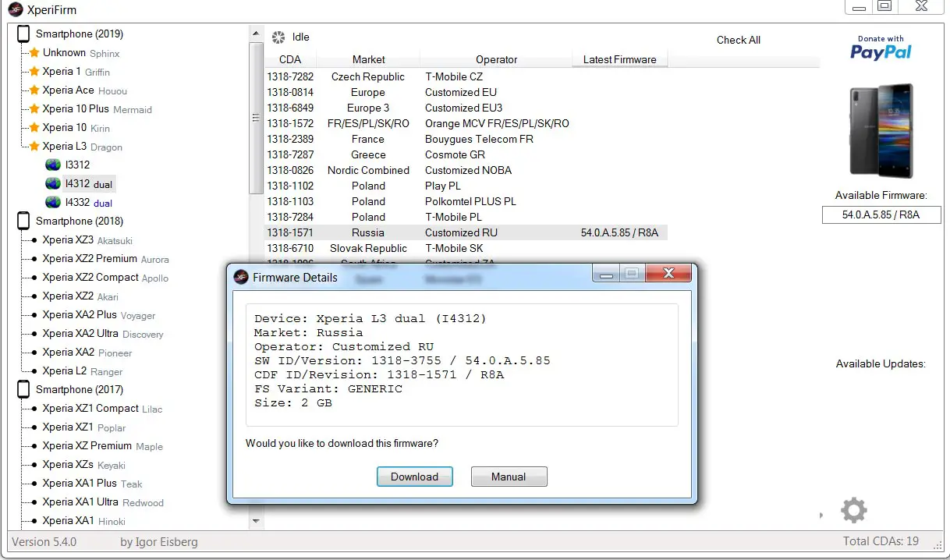Click the star icon beside Xperia 1 Griffin
Screen dimensions: 950x560
[x=34, y=71]
